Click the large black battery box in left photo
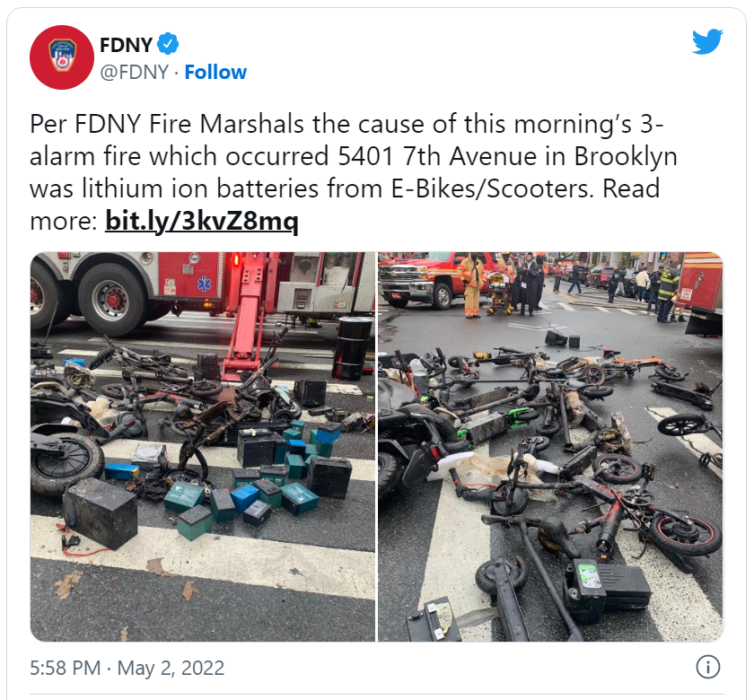This screenshot has height=700, width=754. point(102,513)
